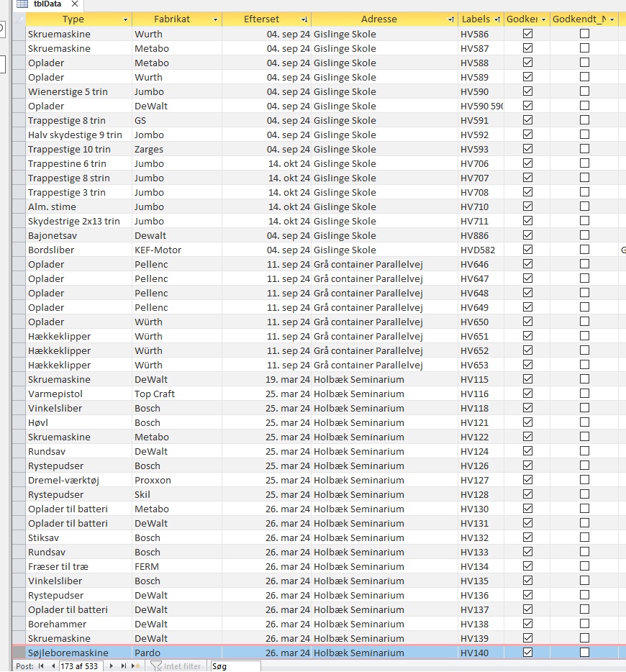Click the Adresse column header
626x672 pixels.
[x=378, y=19]
